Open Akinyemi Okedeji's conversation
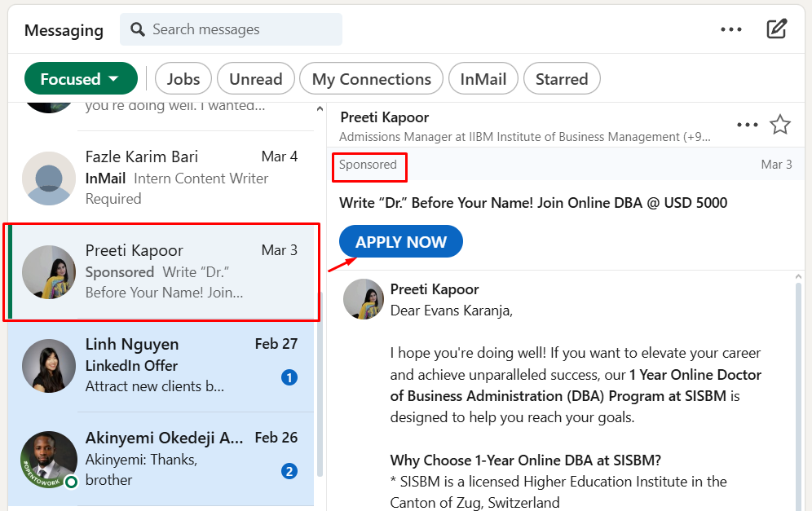 (161, 459)
